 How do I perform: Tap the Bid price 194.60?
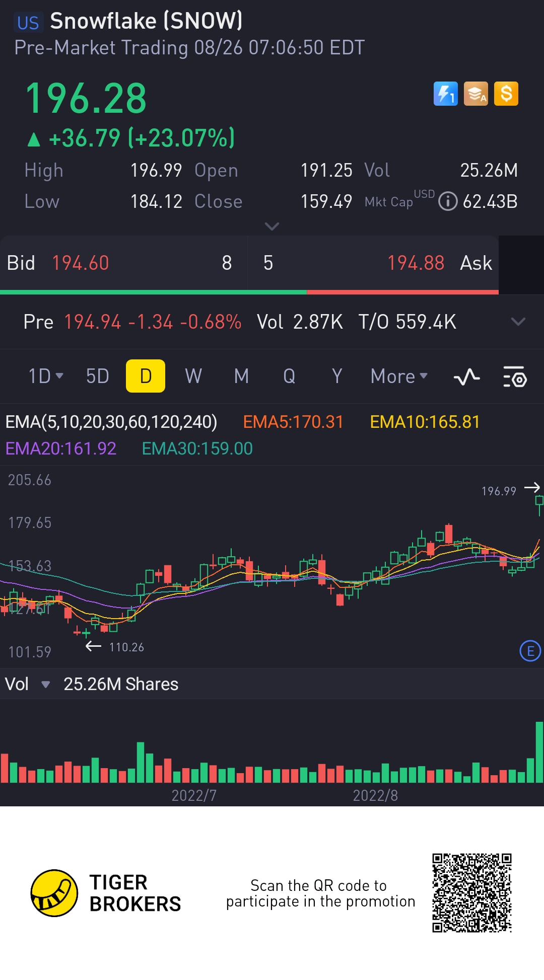point(81,263)
